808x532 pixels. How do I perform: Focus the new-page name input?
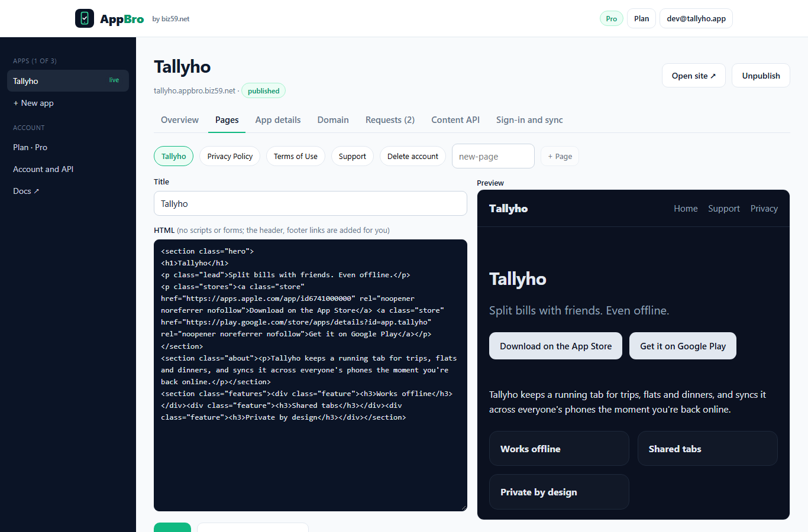(x=493, y=156)
